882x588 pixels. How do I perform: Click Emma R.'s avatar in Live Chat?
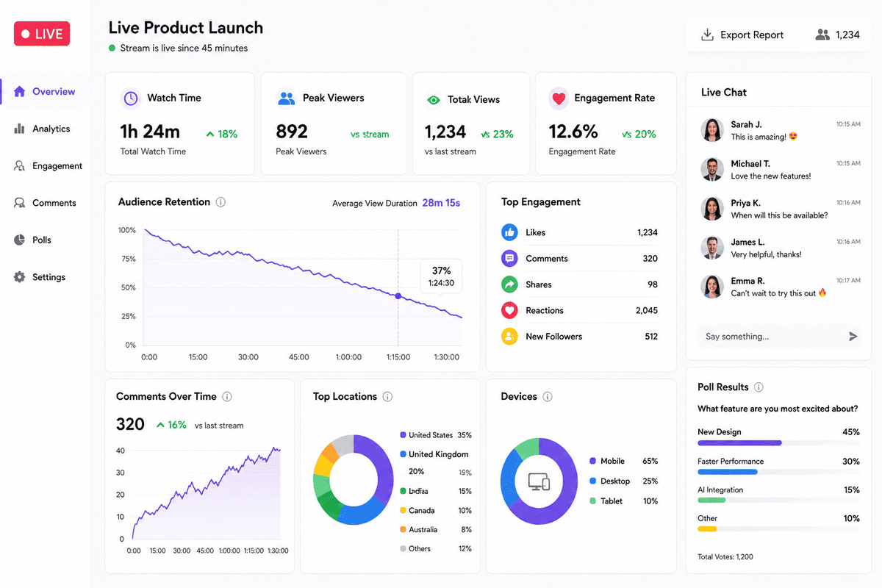coord(711,287)
